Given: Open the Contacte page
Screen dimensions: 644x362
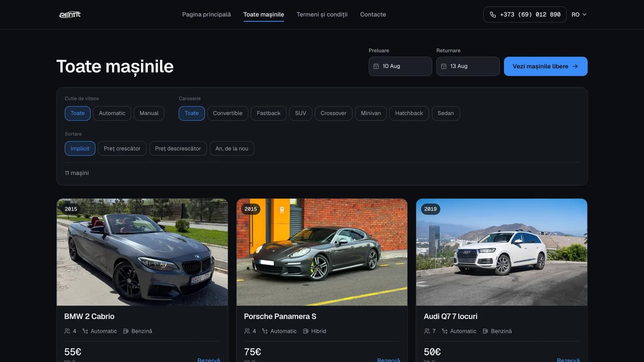Looking at the screenshot, I should (373, 14).
